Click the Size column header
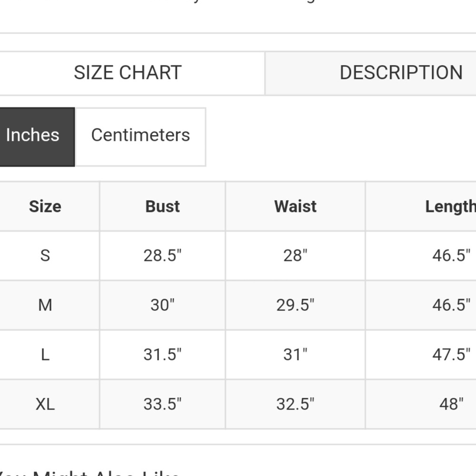Viewport: 476px width, 476px height. coord(45,207)
